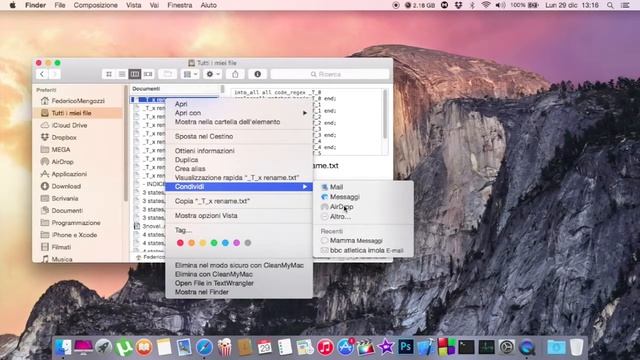Open iPhone e Xcode in sidebar

74,235
